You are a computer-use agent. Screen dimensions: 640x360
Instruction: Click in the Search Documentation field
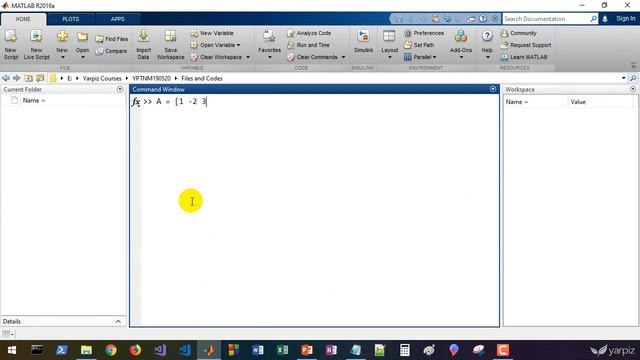(x=546, y=19)
